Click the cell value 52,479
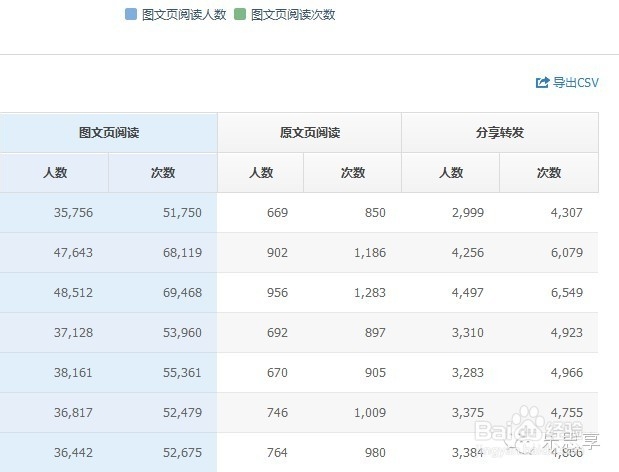 click(182, 413)
